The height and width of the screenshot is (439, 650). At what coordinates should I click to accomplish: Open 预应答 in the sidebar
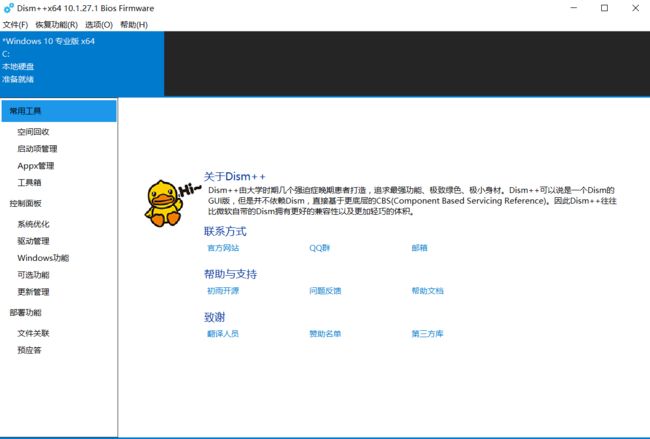pos(29,350)
